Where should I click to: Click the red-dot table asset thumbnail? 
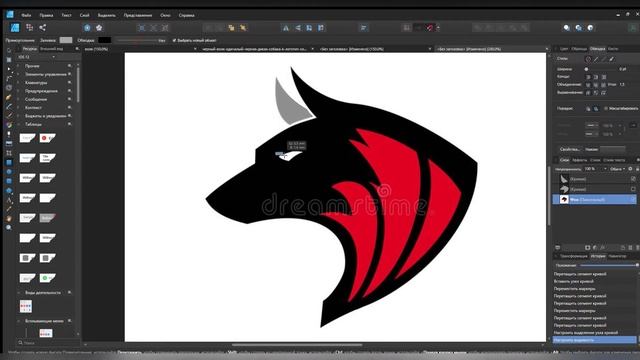pyautogui.click(x=47, y=138)
